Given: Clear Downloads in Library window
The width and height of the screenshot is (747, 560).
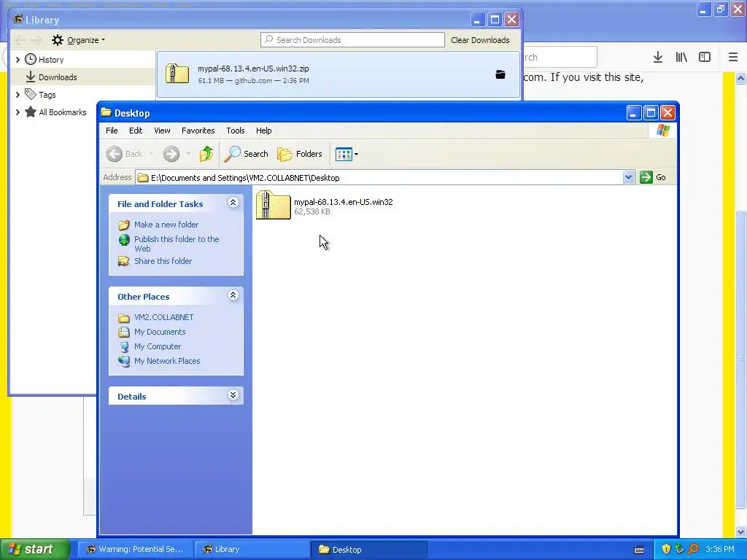Looking at the screenshot, I should (480, 40).
